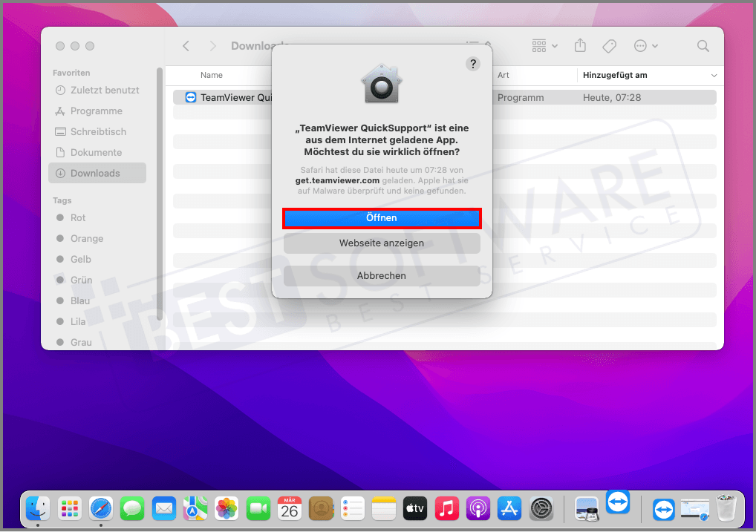Click the Tags icon in the Finder toolbar
This screenshot has height=532, width=756.
[x=609, y=45]
